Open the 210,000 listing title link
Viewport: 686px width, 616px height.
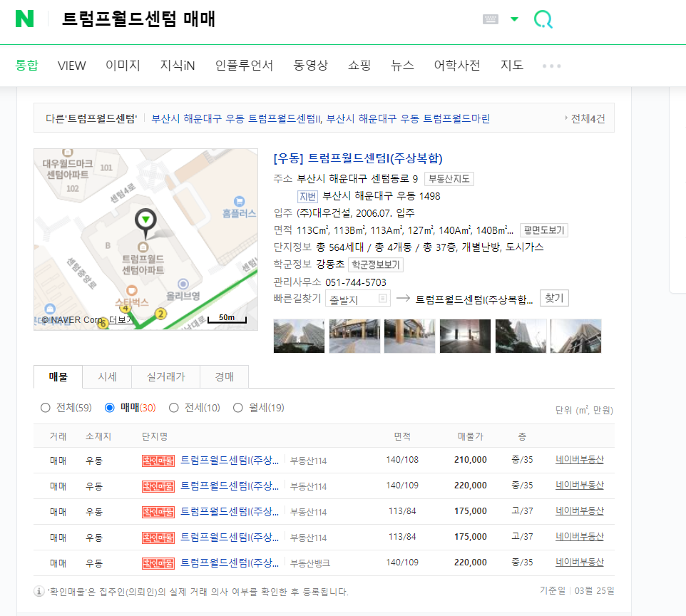[x=230, y=461]
